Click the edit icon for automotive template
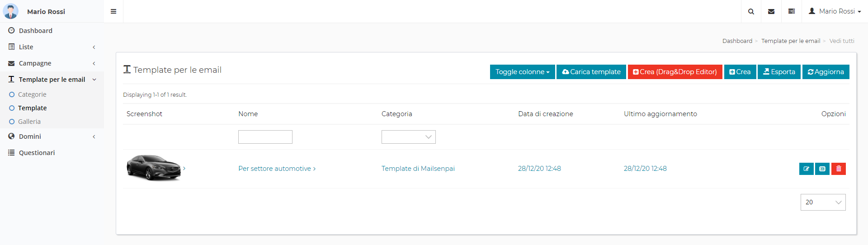 click(806, 169)
